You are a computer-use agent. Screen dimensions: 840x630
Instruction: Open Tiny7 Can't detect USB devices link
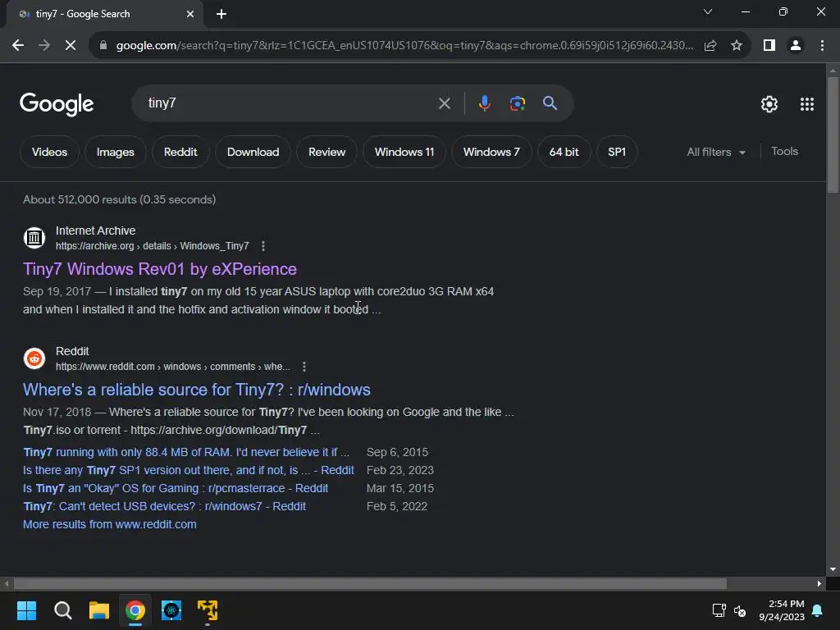point(164,506)
